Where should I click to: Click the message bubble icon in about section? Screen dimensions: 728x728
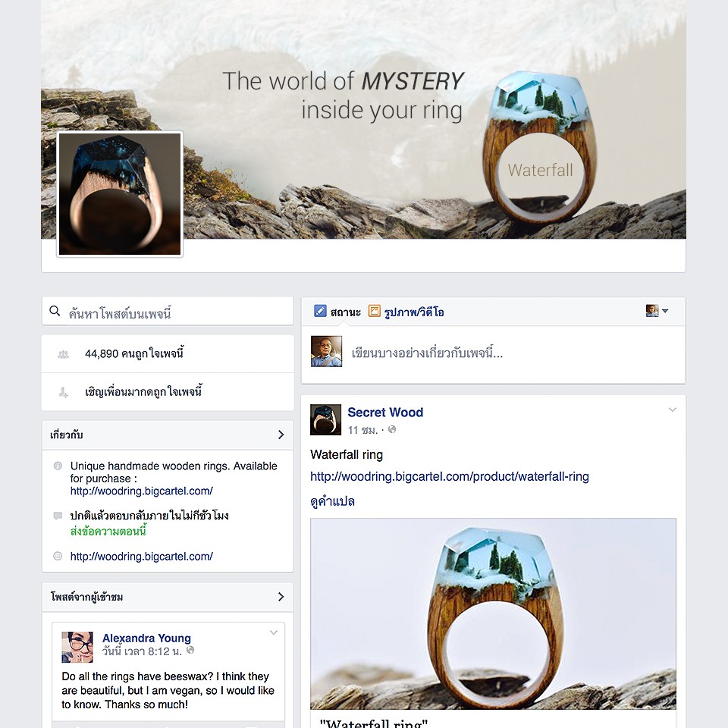58,516
